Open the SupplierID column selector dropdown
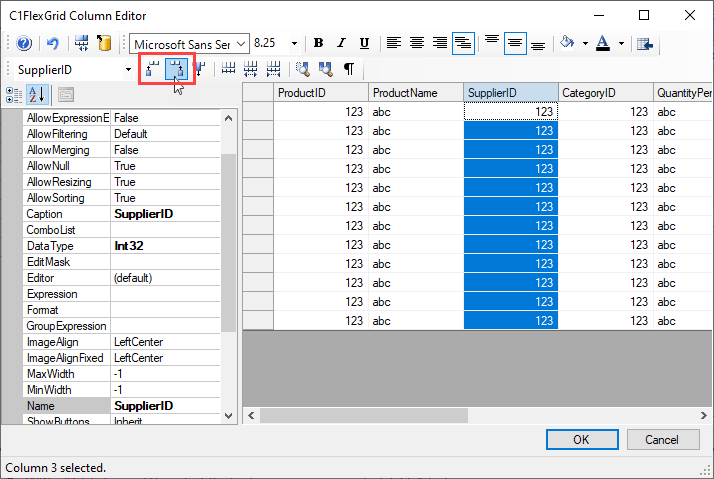 tap(128, 69)
